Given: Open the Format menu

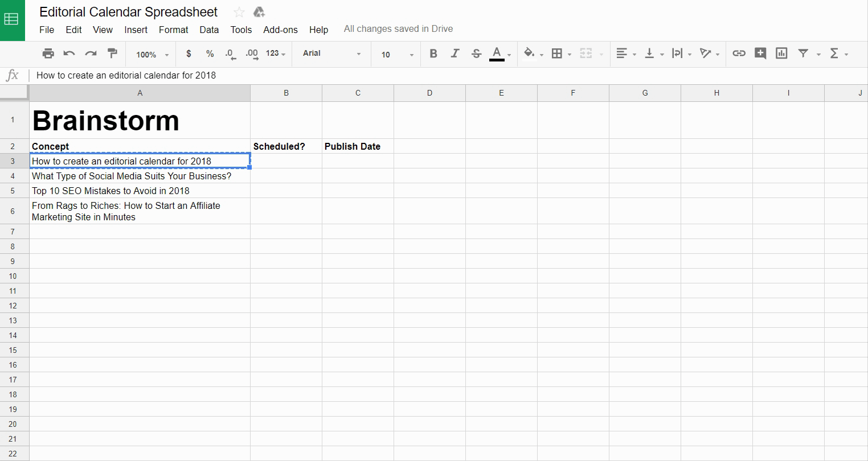Looking at the screenshot, I should pos(173,30).
